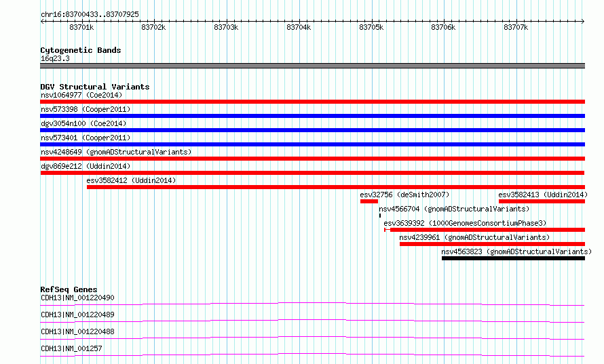The width and height of the screenshot is (604, 364).
Task: Click the esv3582412 (Uddin2014) label
Action: (131, 180)
